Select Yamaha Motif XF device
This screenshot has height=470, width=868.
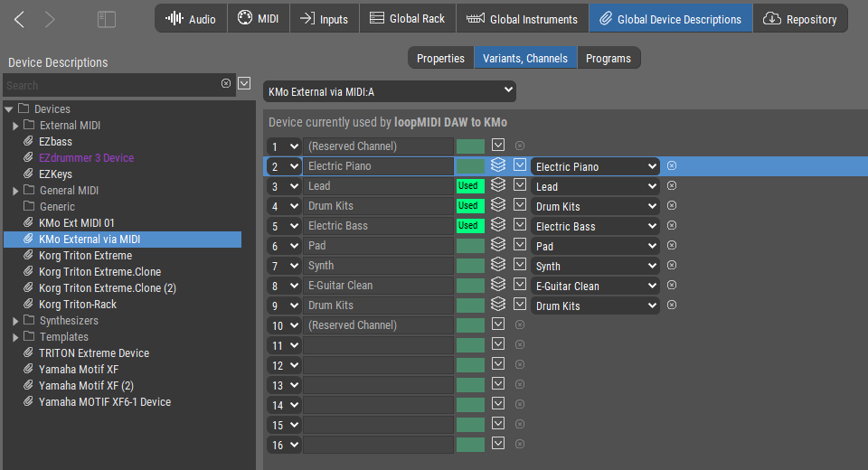coord(79,370)
